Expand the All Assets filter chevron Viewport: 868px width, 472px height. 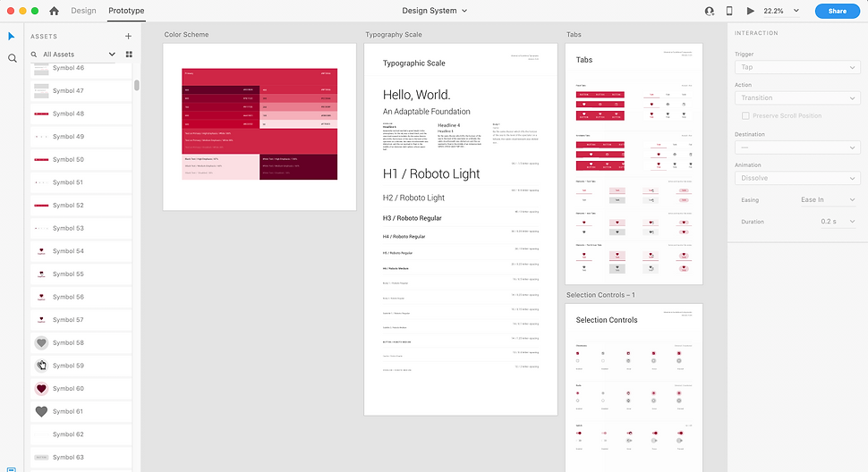click(112, 55)
